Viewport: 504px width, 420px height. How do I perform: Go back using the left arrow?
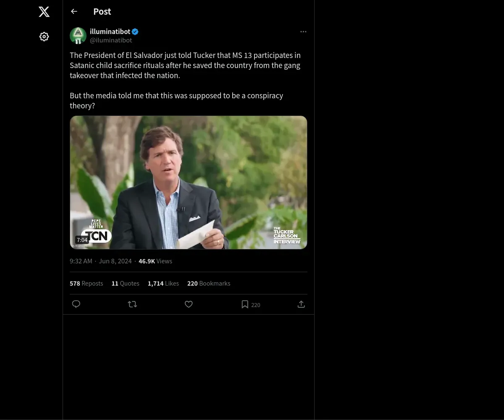(x=74, y=11)
